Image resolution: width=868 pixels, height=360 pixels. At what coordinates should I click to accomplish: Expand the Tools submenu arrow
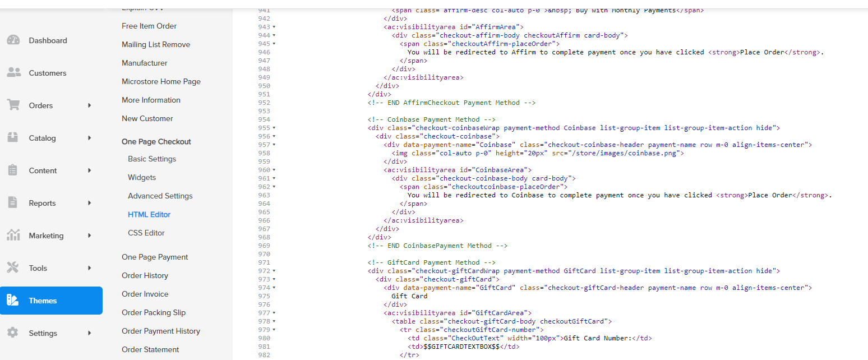click(89, 268)
